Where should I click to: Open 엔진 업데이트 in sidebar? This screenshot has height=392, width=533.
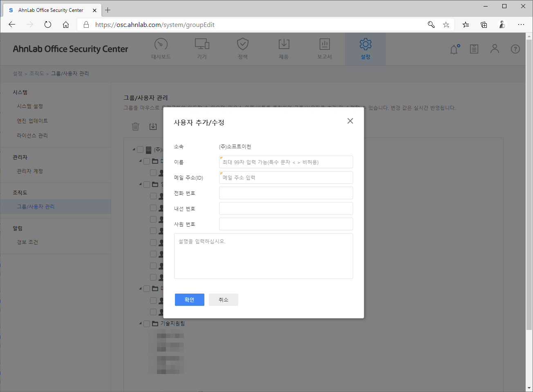coord(32,121)
